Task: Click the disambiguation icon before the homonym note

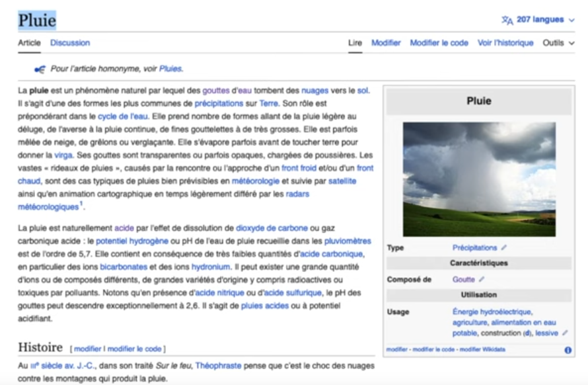Action: [x=40, y=69]
